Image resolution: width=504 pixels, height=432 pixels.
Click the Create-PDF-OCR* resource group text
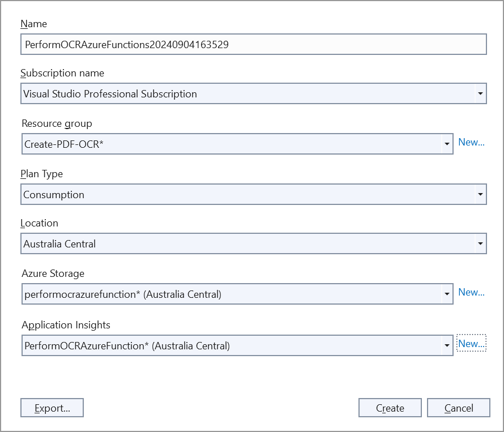click(x=64, y=144)
